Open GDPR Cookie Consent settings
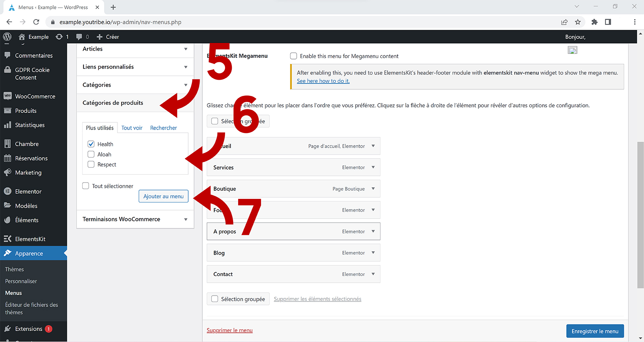644x342 pixels. (x=32, y=73)
